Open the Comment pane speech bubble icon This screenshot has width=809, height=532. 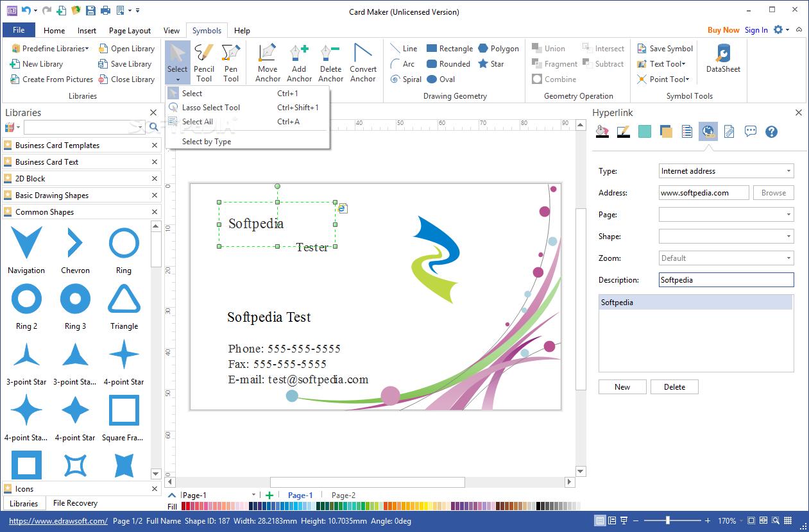tap(750, 131)
